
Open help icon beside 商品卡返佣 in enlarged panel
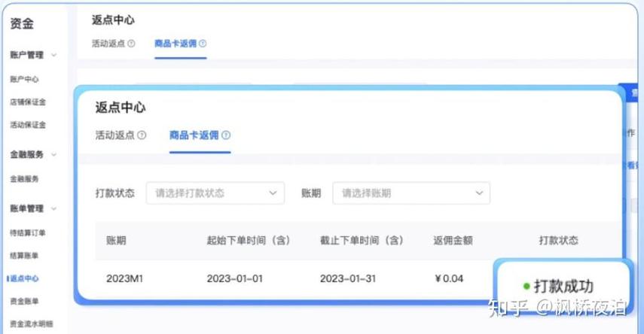(x=226, y=135)
